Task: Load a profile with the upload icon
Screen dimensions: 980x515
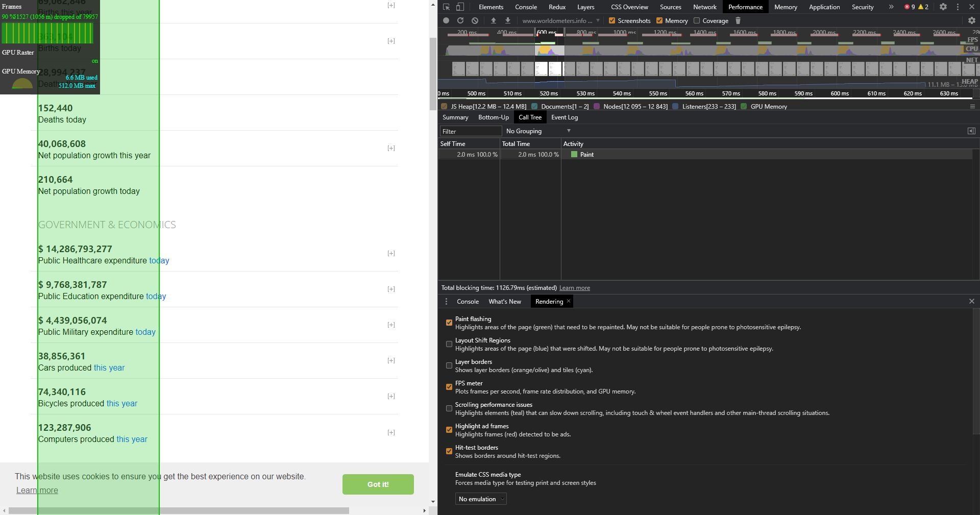Action: 493,21
